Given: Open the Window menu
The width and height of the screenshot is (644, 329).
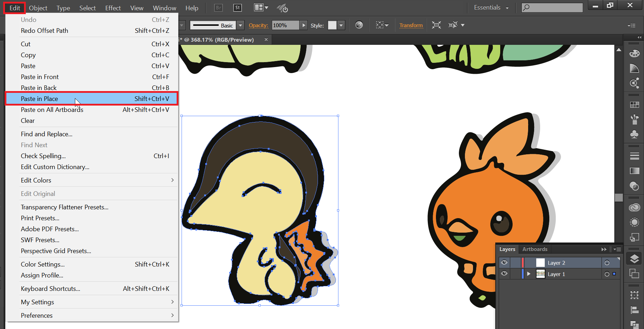Looking at the screenshot, I should coord(165,8).
